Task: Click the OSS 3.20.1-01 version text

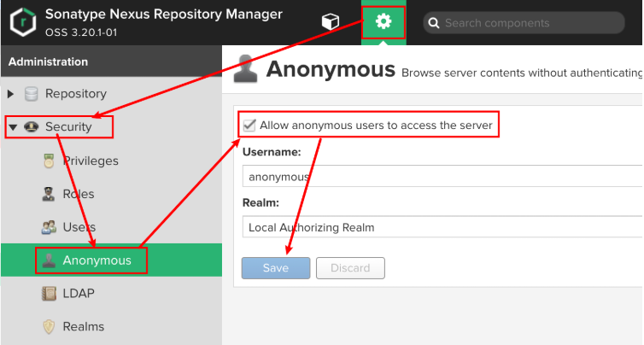Action: pos(81,32)
